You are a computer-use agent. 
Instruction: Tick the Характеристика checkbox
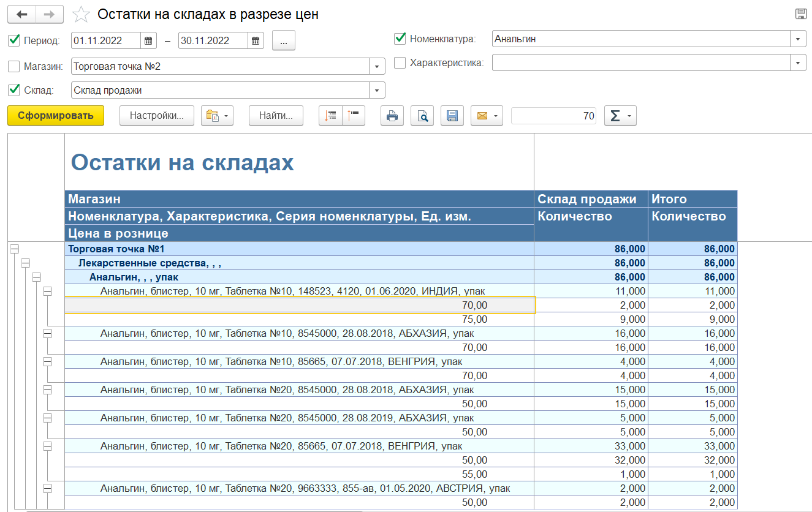click(x=400, y=62)
